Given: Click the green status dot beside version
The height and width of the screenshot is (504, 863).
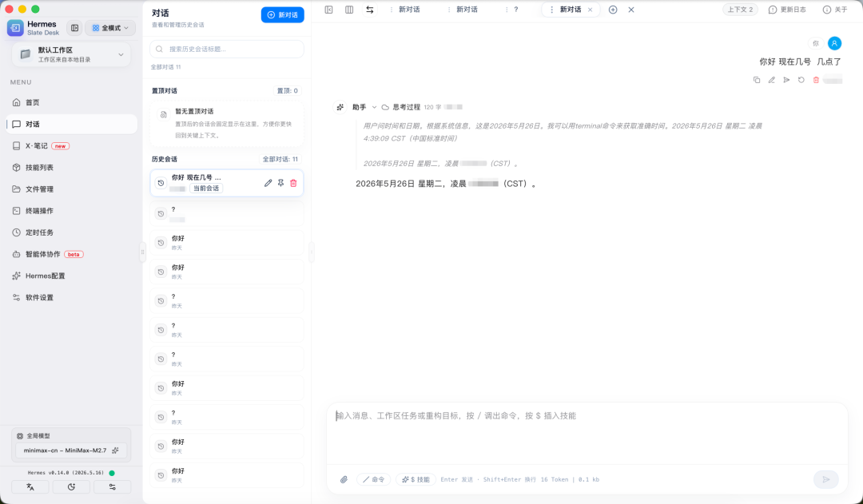Looking at the screenshot, I should [x=112, y=473].
